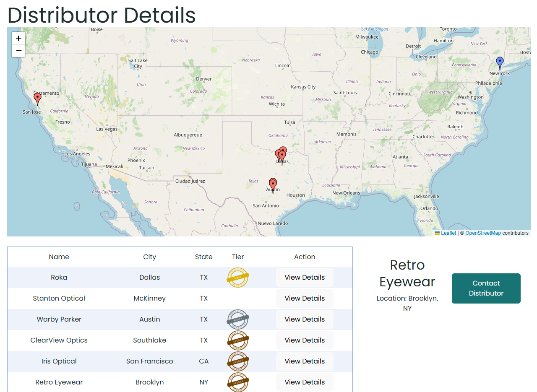Select the Warby Parker name cell
This screenshot has width=537, height=392.
[59, 319]
